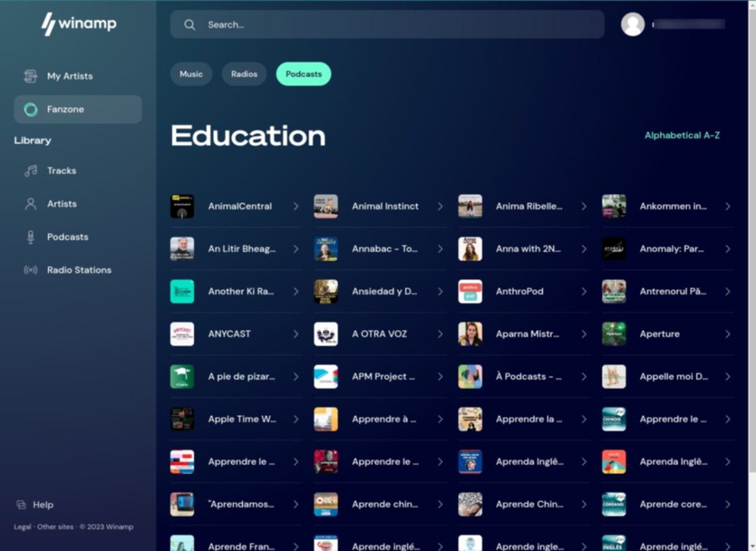Open Alphabetical A-Z sort option
The width and height of the screenshot is (756, 551).
[x=682, y=135]
